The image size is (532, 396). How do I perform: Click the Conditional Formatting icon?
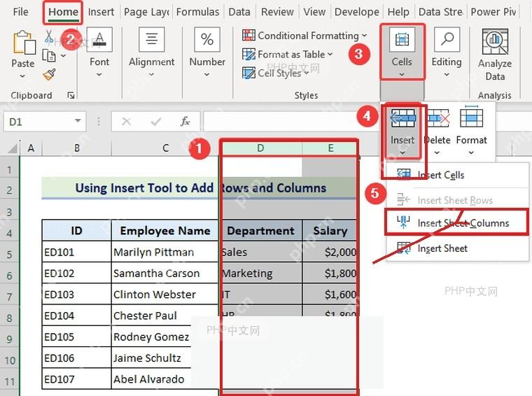click(x=248, y=35)
